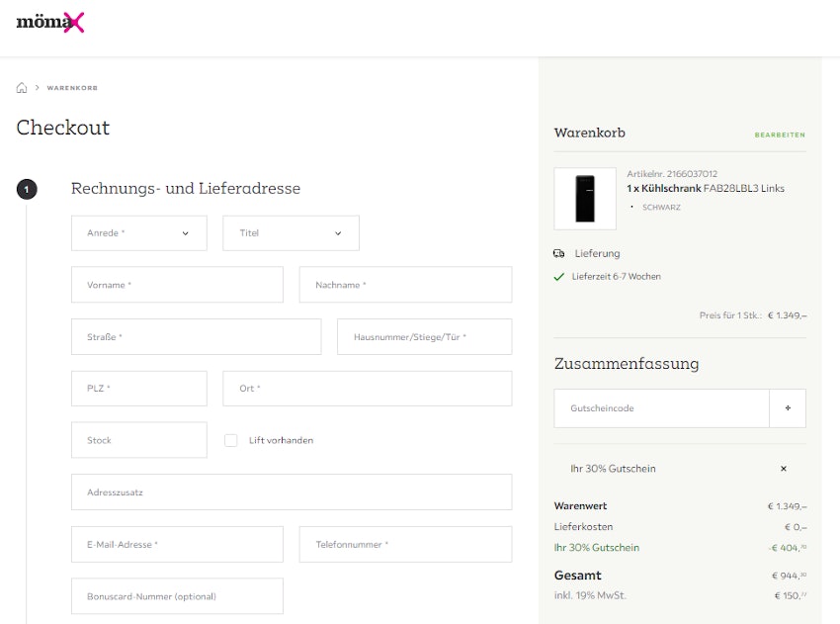840x624 pixels.
Task: Click the Bonuscard-Nummer optional field
Action: [177, 596]
